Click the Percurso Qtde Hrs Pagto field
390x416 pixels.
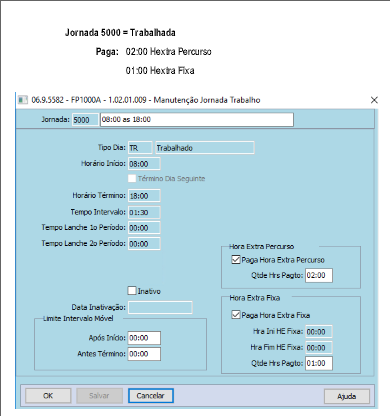[319, 275]
